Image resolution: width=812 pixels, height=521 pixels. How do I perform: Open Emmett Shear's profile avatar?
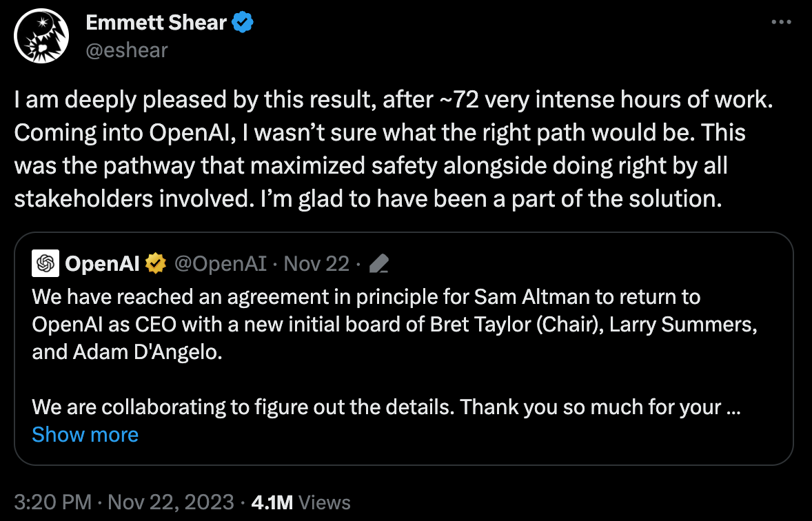click(x=40, y=38)
